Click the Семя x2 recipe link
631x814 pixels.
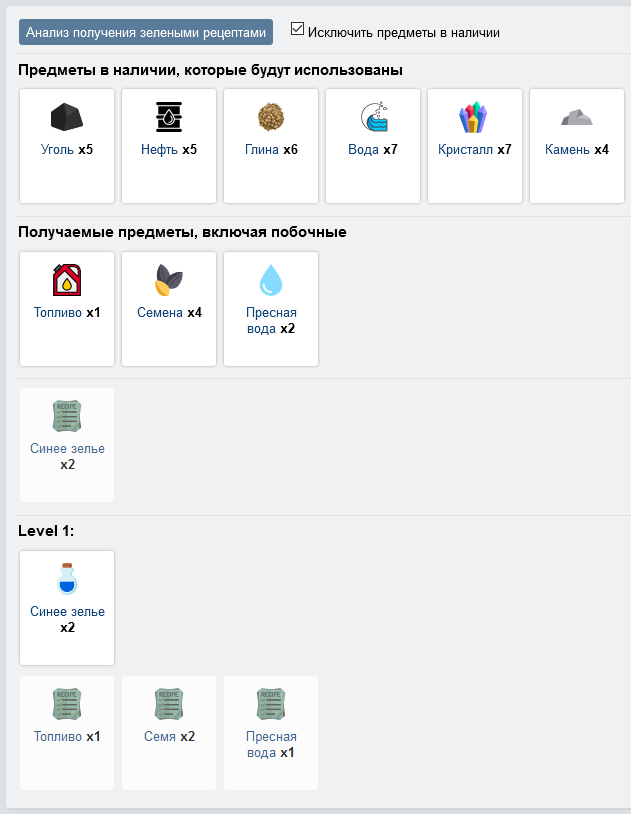pyautogui.click(x=169, y=736)
